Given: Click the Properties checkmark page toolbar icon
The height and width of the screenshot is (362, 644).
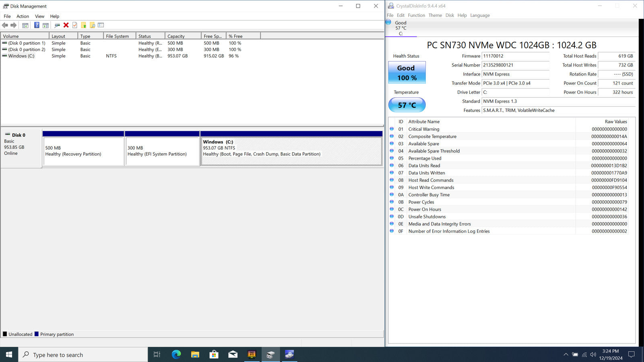Looking at the screenshot, I should tap(75, 25).
